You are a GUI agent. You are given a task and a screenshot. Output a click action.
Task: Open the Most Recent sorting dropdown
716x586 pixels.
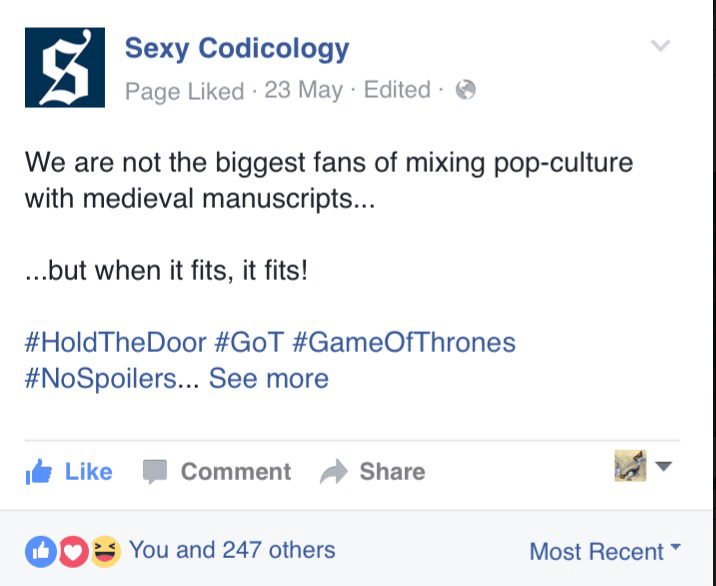click(604, 551)
